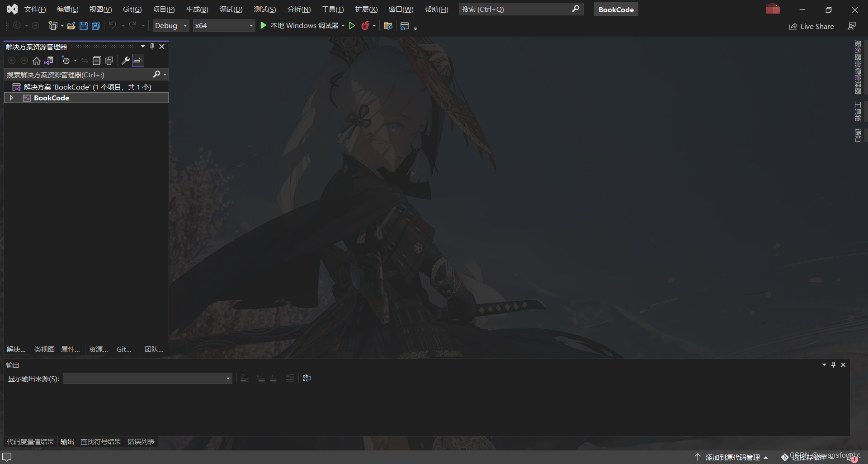Open the toolbar overflow options arrow
Image resolution: width=868 pixels, height=464 pixels.
[x=415, y=28]
